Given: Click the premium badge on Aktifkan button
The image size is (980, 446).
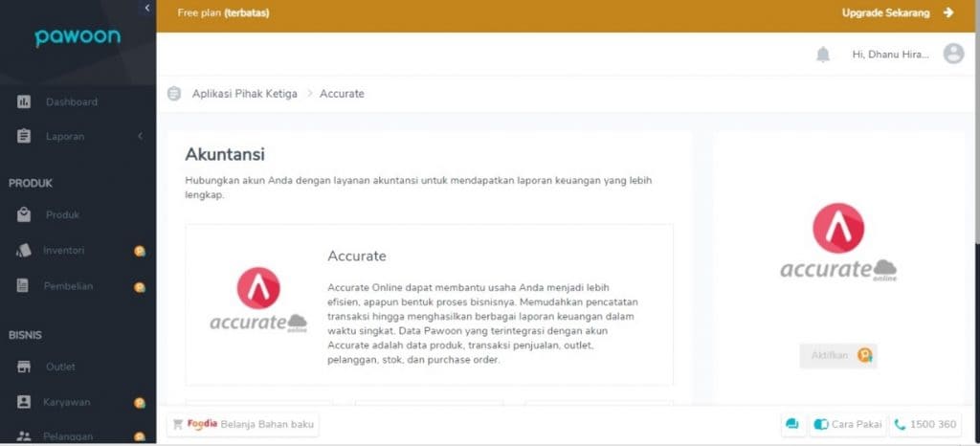Looking at the screenshot, I should [865, 355].
